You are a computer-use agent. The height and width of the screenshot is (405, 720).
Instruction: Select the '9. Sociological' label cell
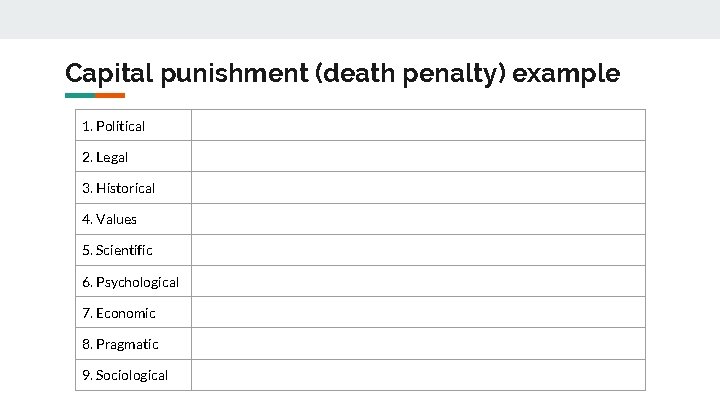[133, 375]
